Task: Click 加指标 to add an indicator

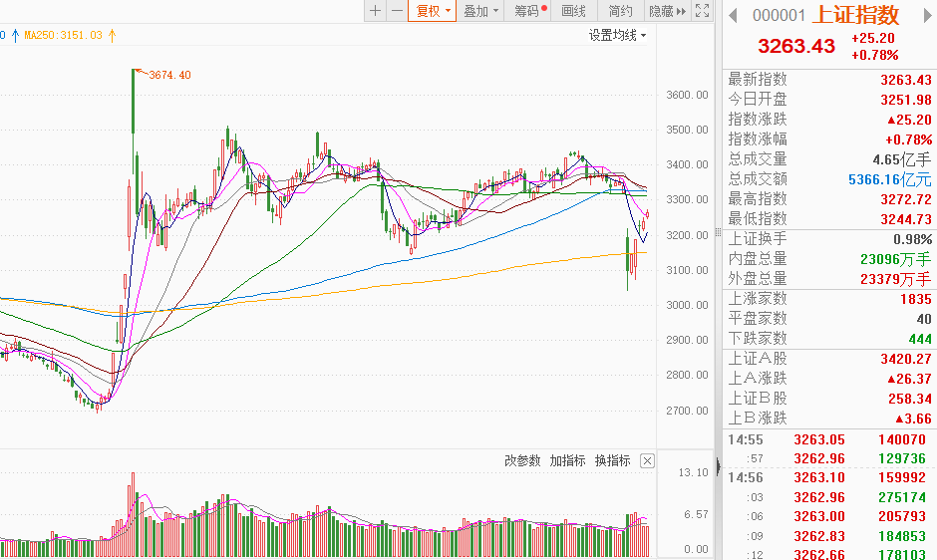Action: click(x=567, y=460)
